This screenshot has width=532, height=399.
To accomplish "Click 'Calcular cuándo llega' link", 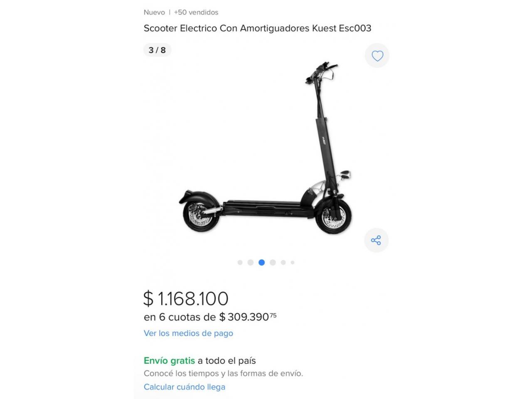I will pyautogui.click(x=185, y=387).
